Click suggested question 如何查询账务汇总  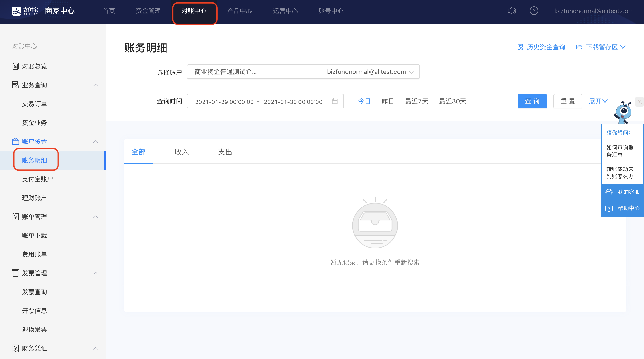(620, 151)
